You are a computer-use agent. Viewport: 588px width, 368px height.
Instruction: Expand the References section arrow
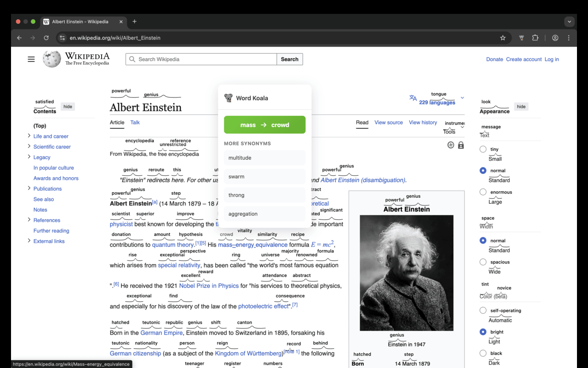pos(29,220)
